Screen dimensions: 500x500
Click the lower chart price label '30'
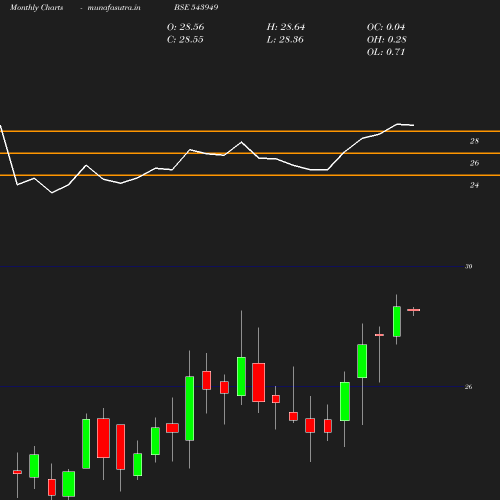coord(468,266)
